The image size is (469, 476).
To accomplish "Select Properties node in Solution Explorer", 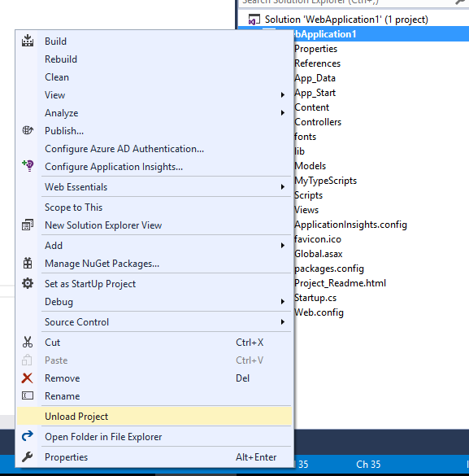I will pos(315,49).
